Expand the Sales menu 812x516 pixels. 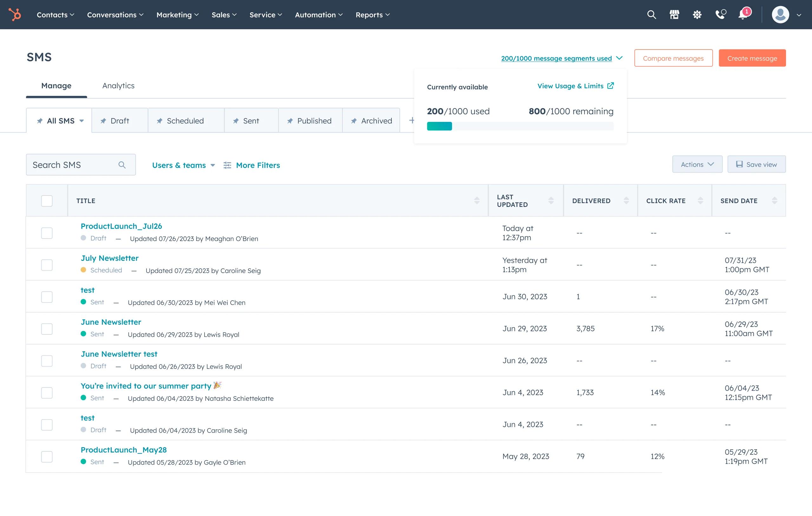pyautogui.click(x=224, y=15)
